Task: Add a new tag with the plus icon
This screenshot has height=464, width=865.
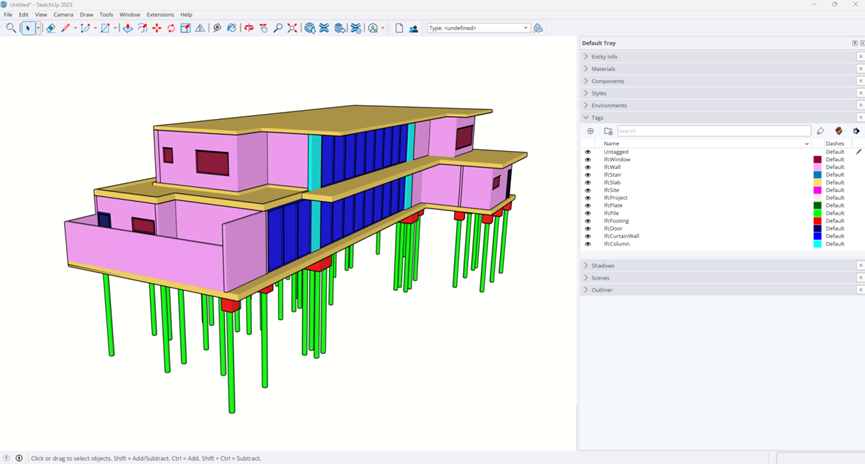Action: [x=590, y=131]
